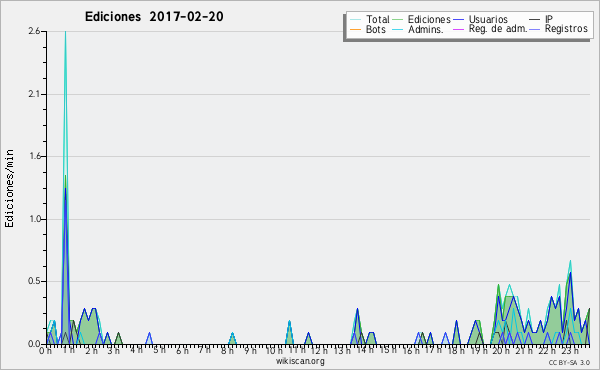This screenshot has height=370, width=600.
Task: Click the 0.5 value on y-axis
Action: coord(34,281)
